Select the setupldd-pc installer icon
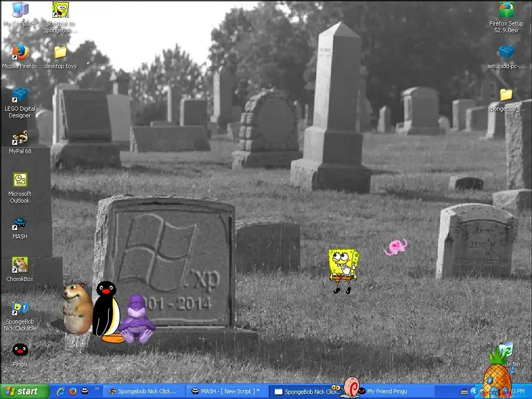532x399 pixels. [x=506, y=57]
